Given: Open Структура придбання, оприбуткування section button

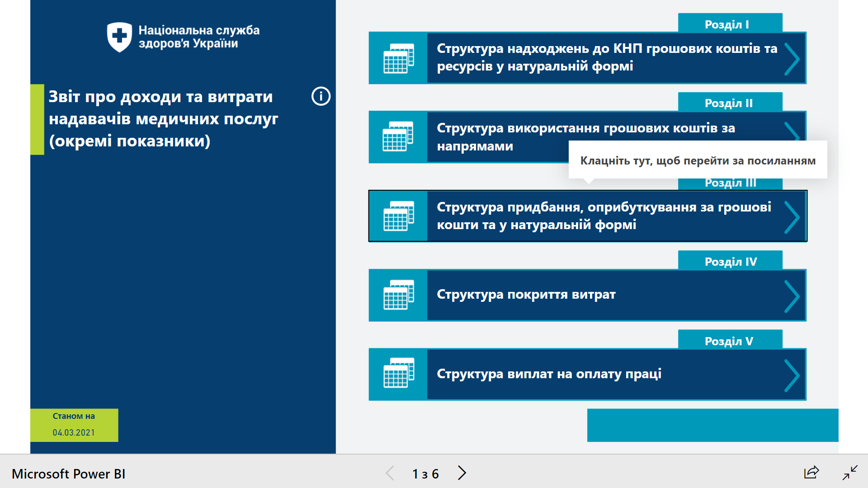Looking at the screenshot, I should pyautogui.click(x=588, y=216).
